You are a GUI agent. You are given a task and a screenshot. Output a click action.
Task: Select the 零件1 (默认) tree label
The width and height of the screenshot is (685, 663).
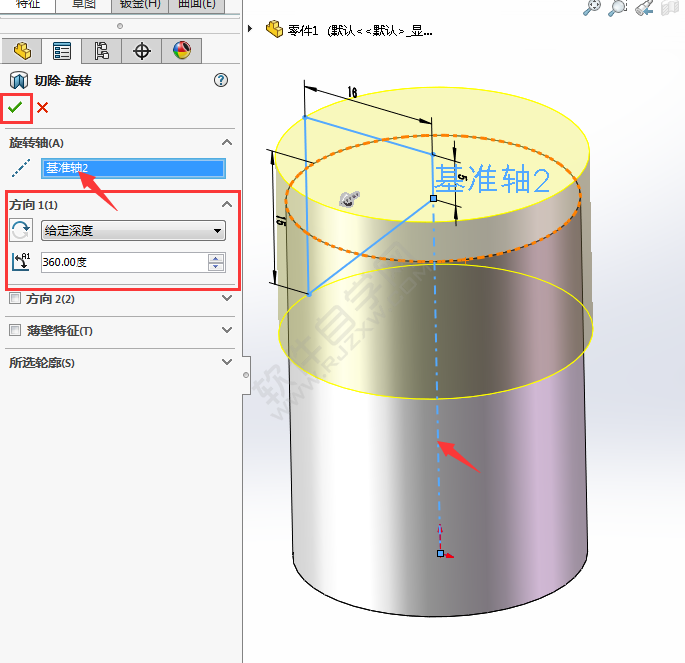point(360,31)
